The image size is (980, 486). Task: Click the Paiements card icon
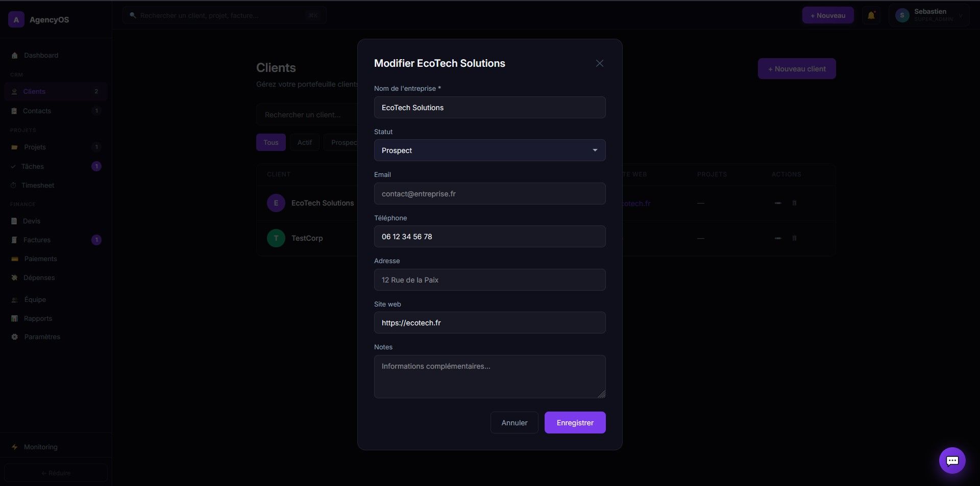coord(15,259)
